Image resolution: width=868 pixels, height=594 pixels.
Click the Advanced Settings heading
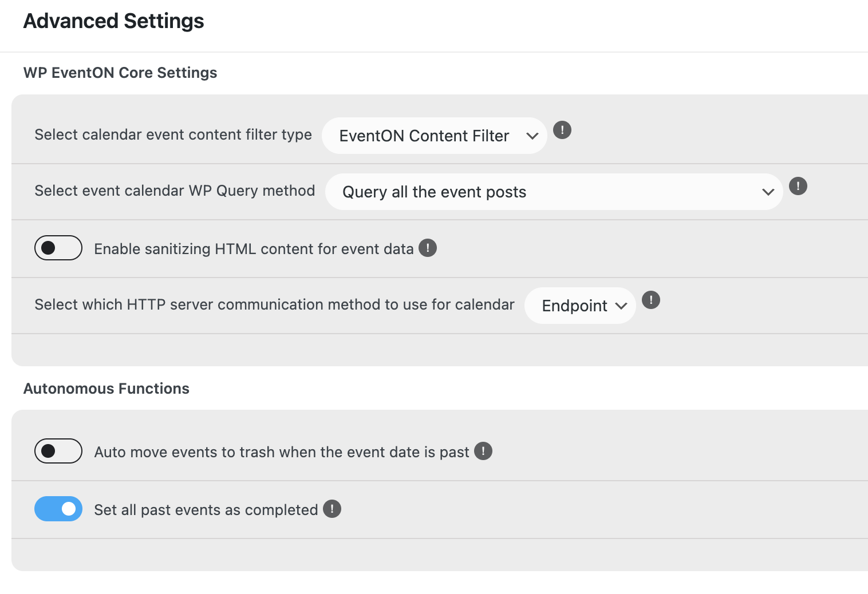(113, 21)
